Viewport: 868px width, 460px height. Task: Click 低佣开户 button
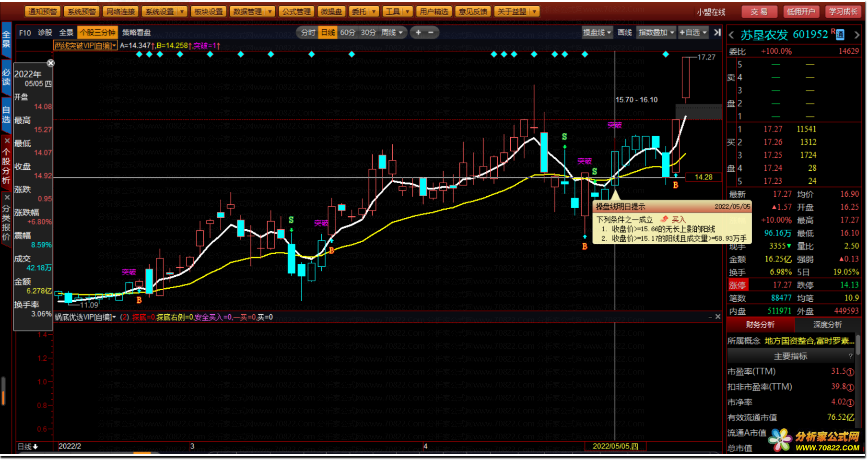tap(801, 12)
